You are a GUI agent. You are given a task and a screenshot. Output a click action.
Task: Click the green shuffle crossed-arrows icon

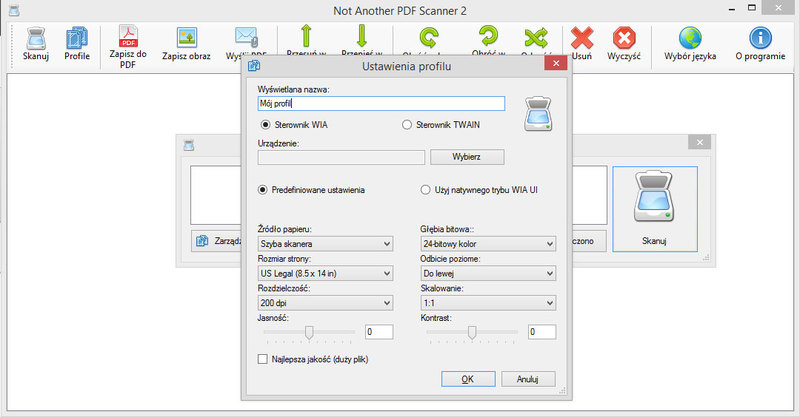536,38
